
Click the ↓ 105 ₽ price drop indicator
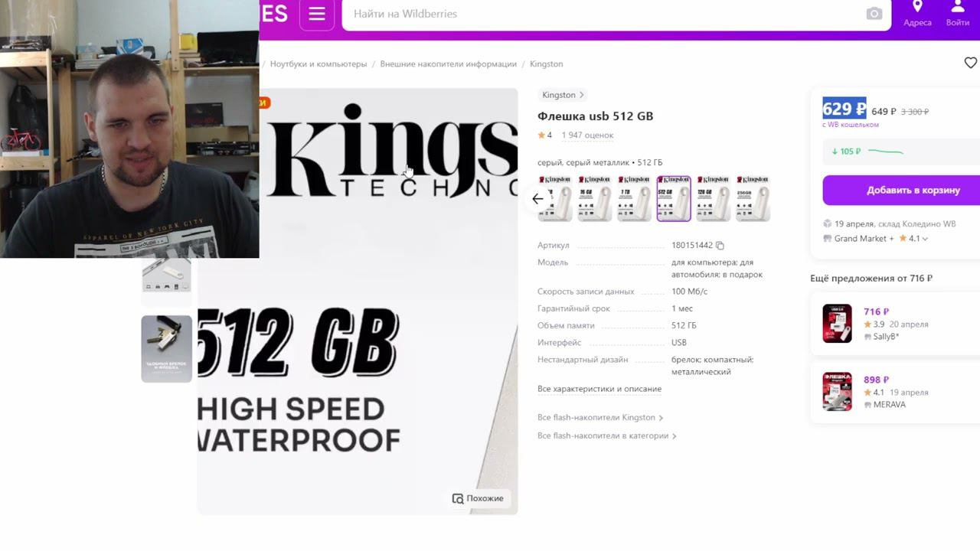point(846,152)
